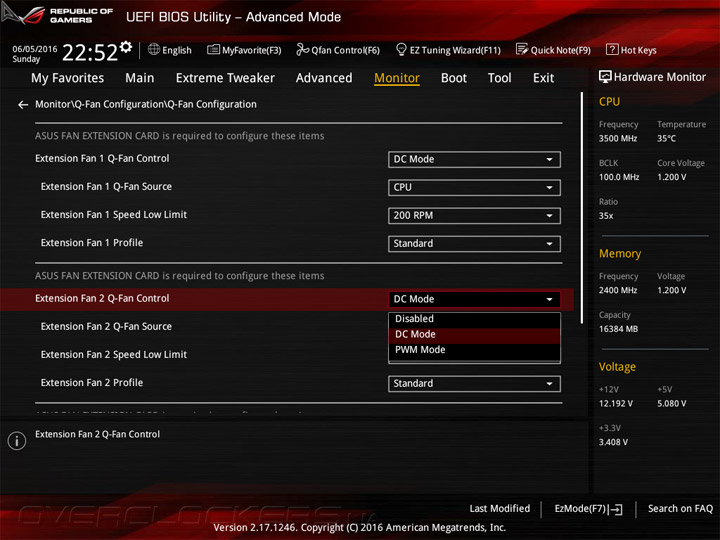
Task: Select Disabled in the open list
Action: tap(474, 319)
